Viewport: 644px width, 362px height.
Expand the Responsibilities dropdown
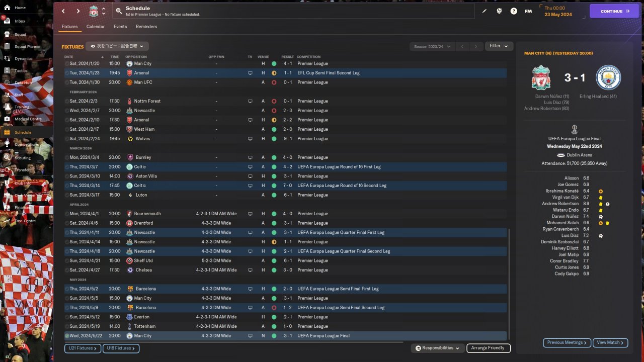coord(437,348)
